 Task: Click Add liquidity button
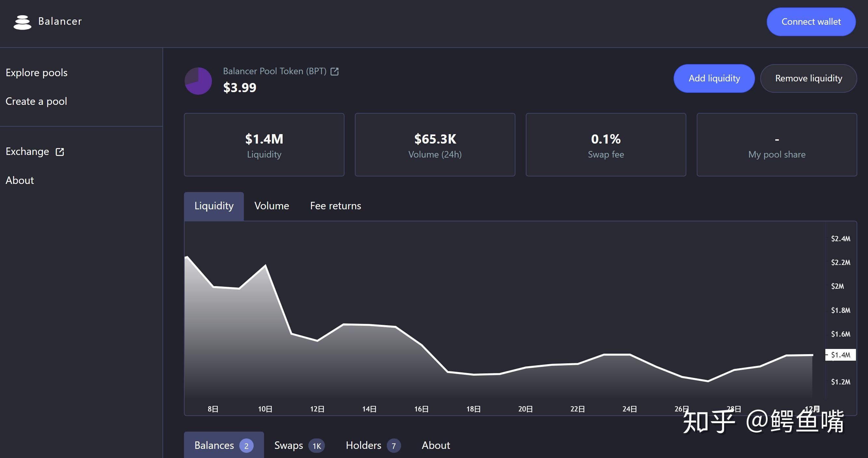[x=714, y=78]
